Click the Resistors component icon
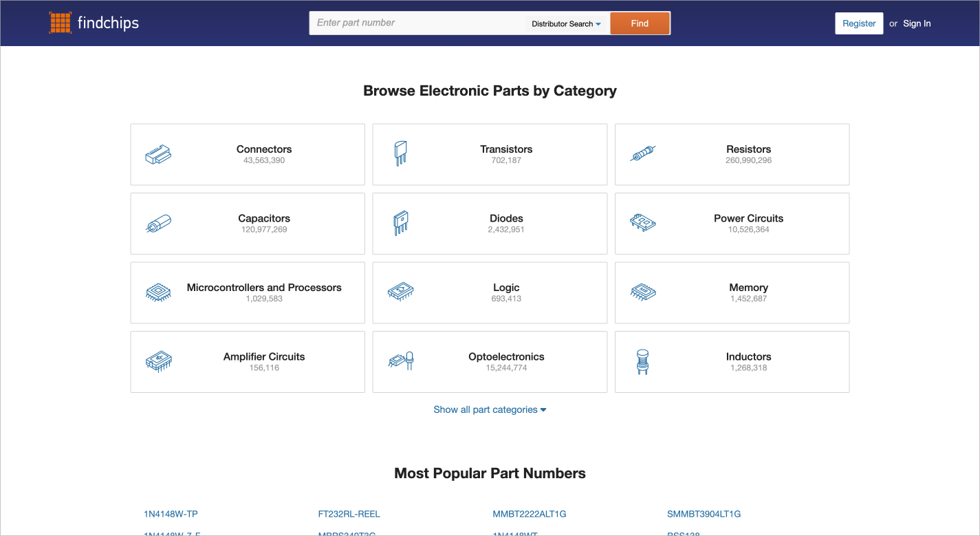The height and width of the screenshot is (536, 980). pos(643,154)
